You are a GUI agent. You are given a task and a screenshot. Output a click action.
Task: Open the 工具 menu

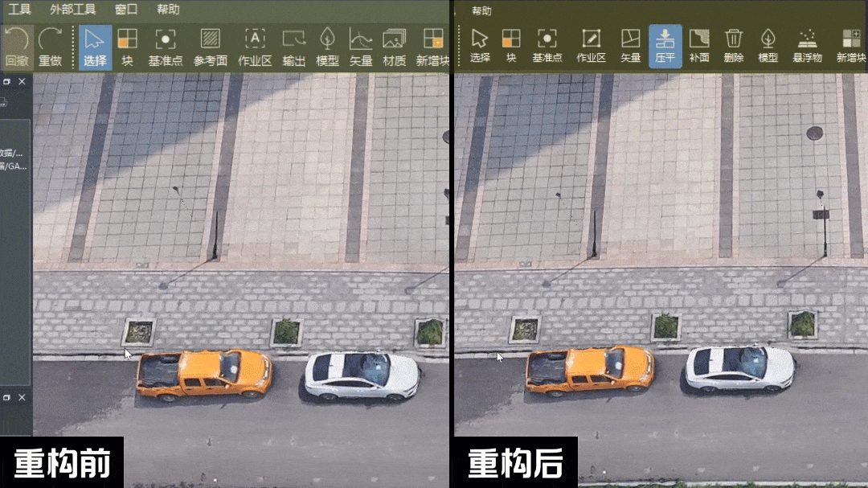19,10
